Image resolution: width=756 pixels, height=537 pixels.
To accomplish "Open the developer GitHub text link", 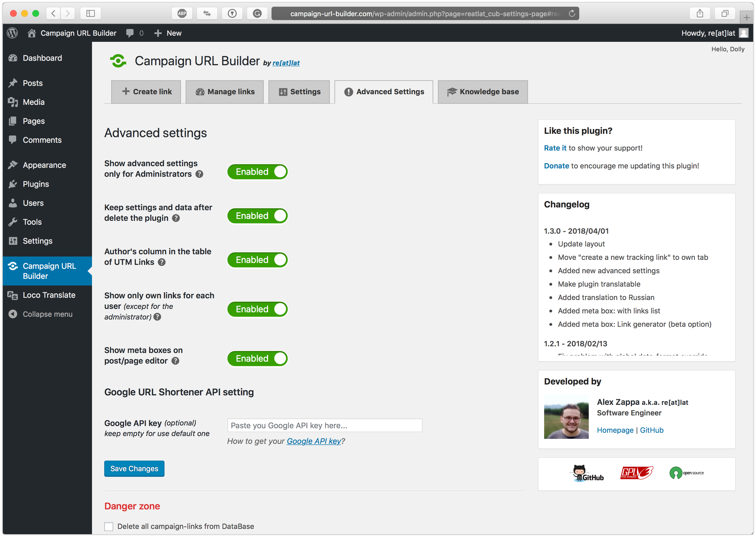I will 652,430.
